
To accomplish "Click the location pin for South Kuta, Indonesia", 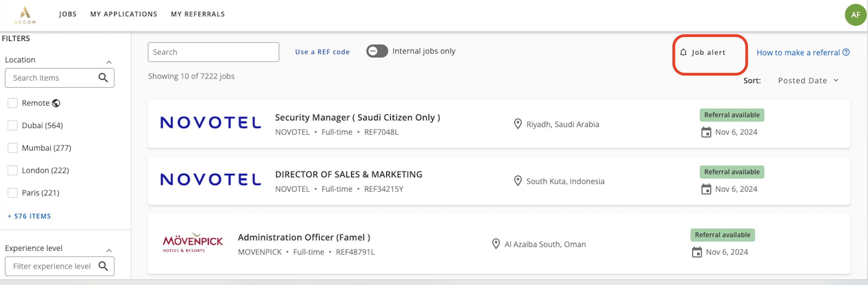I will click(x=518, y=181).
